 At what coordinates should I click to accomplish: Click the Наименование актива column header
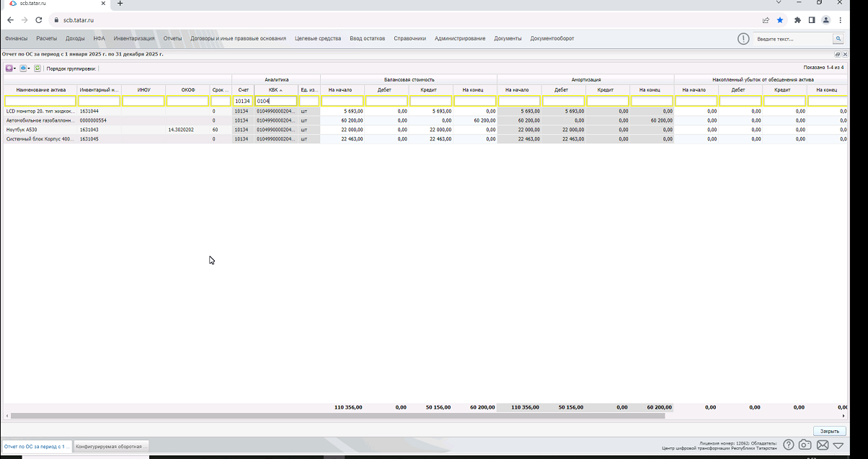point(39,90)
